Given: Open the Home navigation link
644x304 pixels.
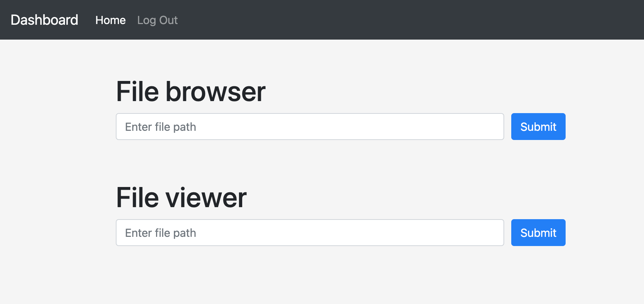Looking at the screenshot, I should tap(111, 20).
